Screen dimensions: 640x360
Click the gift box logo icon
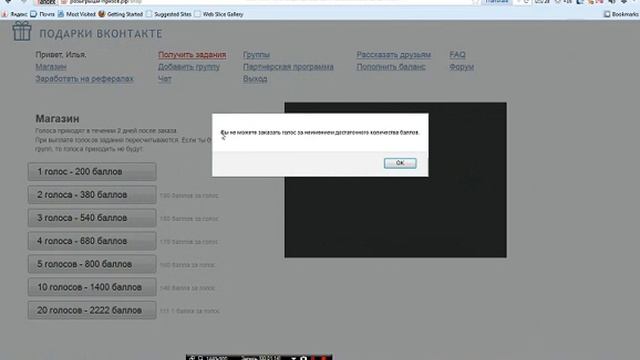pos(22,31)
